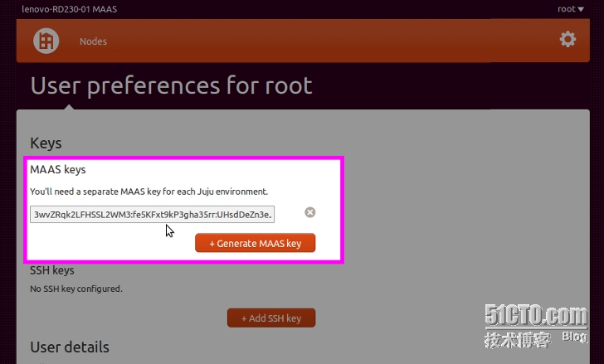Open the MAAS home building icon

[46, 41]
